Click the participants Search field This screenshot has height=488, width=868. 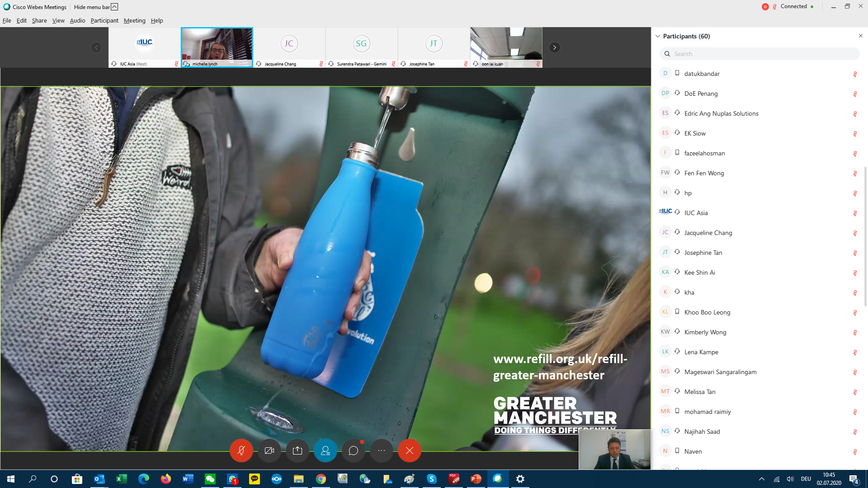[759, 54]
